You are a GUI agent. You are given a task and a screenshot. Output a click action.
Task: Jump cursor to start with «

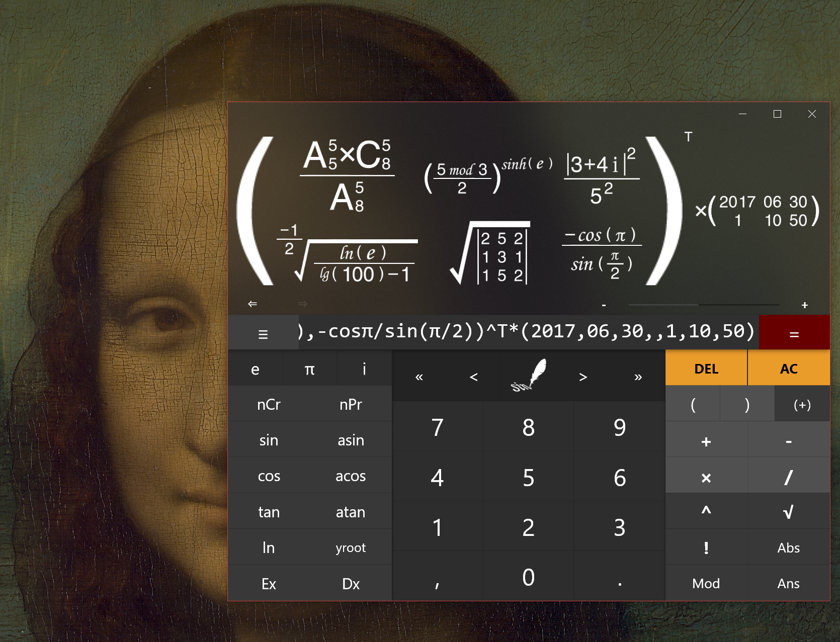tap(419, 377)
